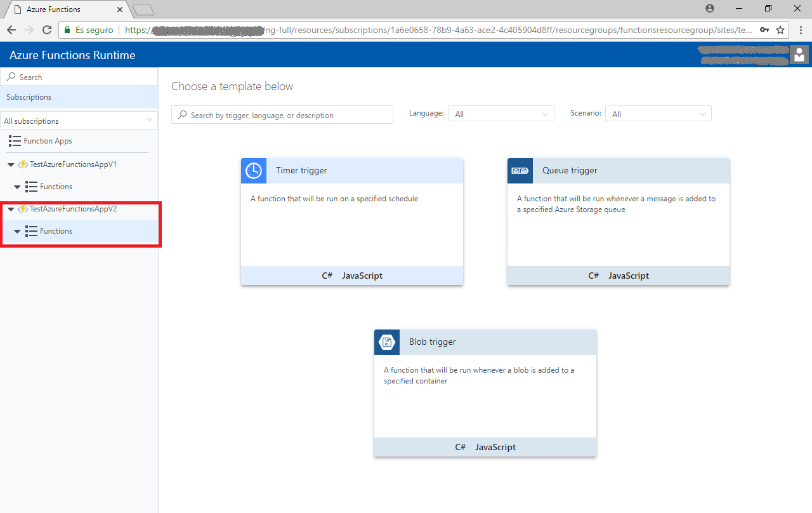
Task: Choose JavaScript on the Blob trigger card
Action: point(495,447)
